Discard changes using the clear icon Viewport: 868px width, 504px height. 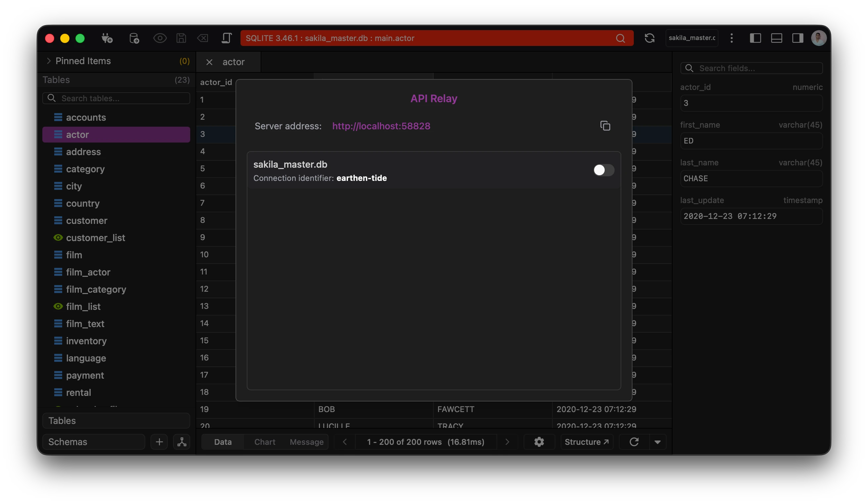pyautogui.click(x=203, y=38)
